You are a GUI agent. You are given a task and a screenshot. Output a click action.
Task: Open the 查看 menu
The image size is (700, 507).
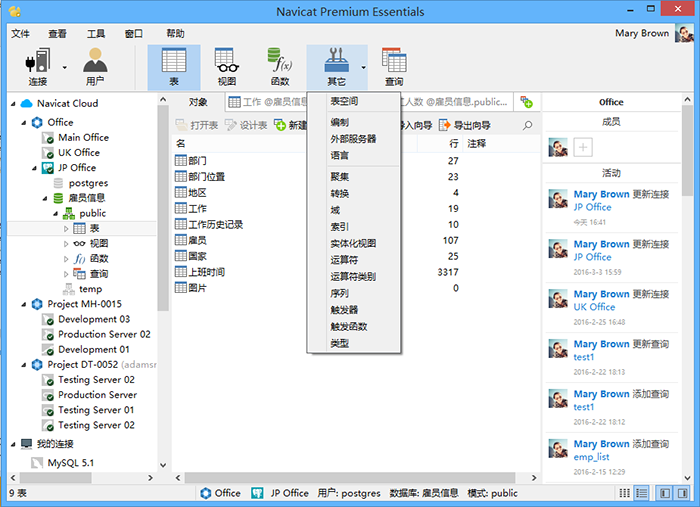click(x=58, y=33)
